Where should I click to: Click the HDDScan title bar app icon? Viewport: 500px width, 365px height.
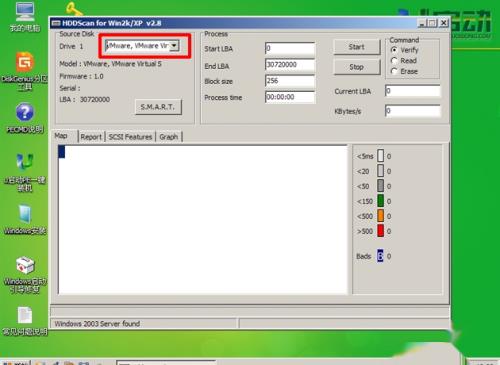click(56, 23)
